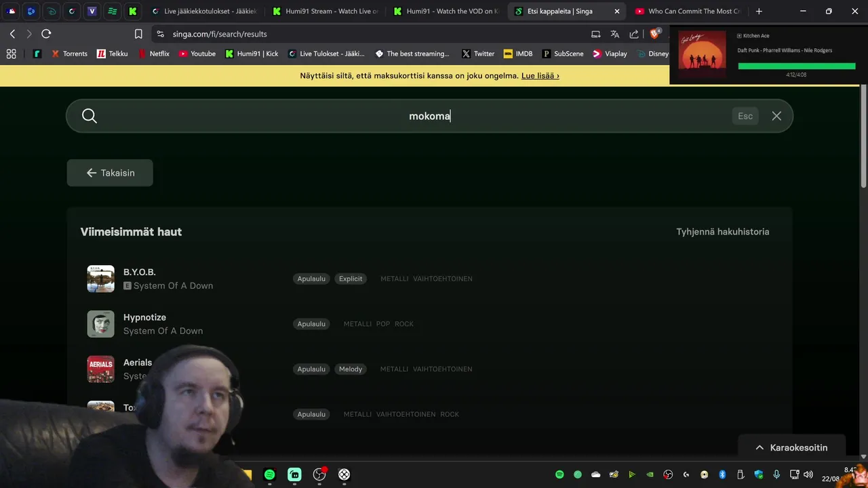
Task: Click the search magnifier icon
Action: [x=90, y=116]
